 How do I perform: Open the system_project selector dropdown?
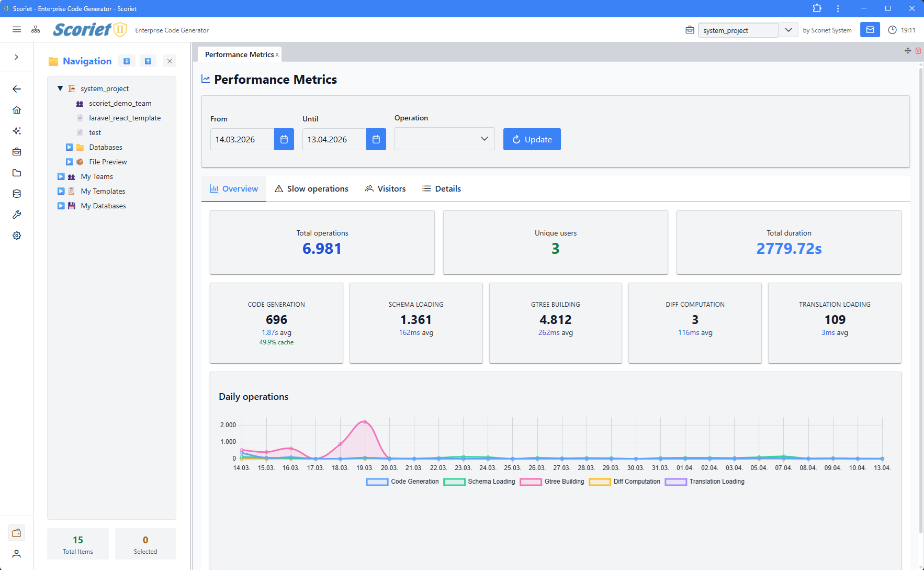coord(788,30)
